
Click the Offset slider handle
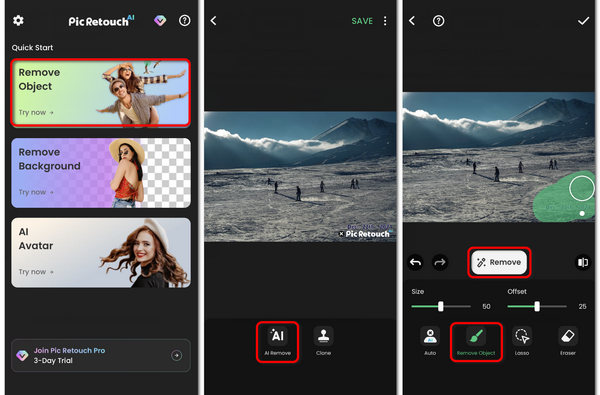(537, 306)
